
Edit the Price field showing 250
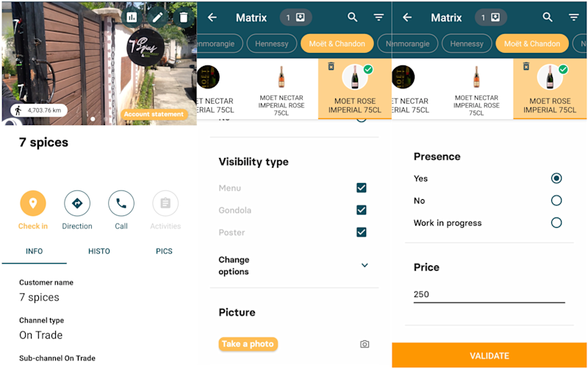click(x=489, y=294)
